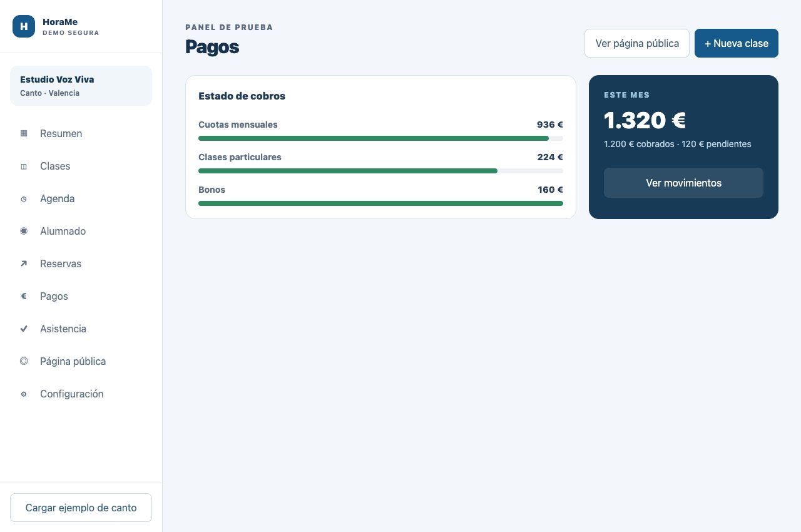The width and height of the screenshot is (801, 532).
Task: Go to the Clases section
Action: coord(55,166)
